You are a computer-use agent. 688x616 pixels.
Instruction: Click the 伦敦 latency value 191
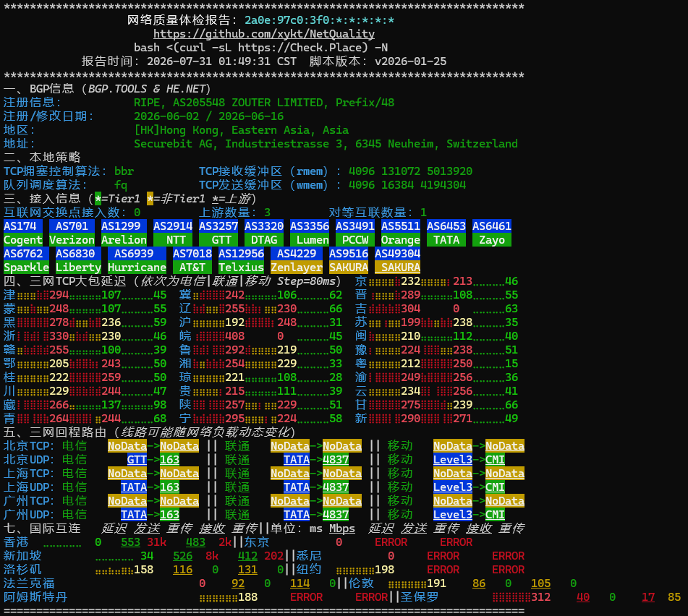coord(436,583)
